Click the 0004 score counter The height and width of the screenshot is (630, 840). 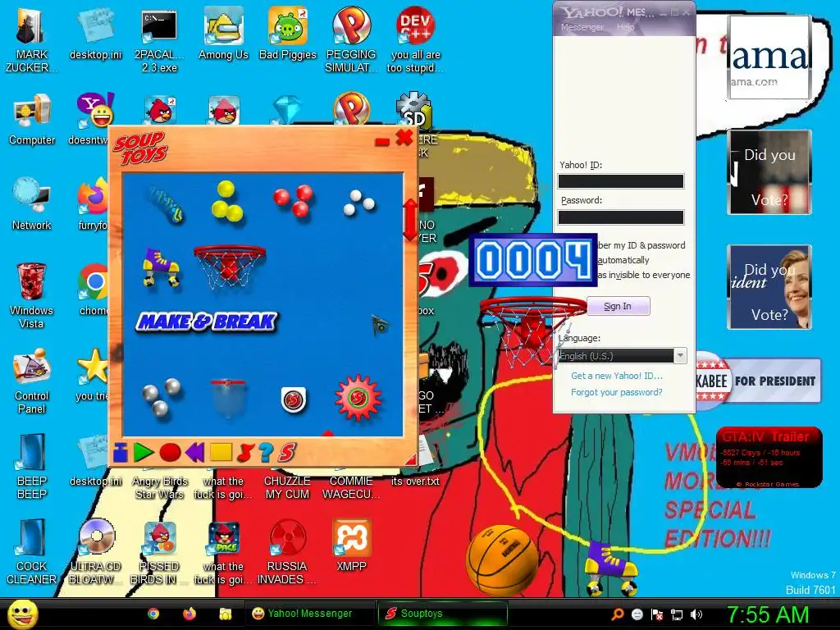click(x=533, y=260)
